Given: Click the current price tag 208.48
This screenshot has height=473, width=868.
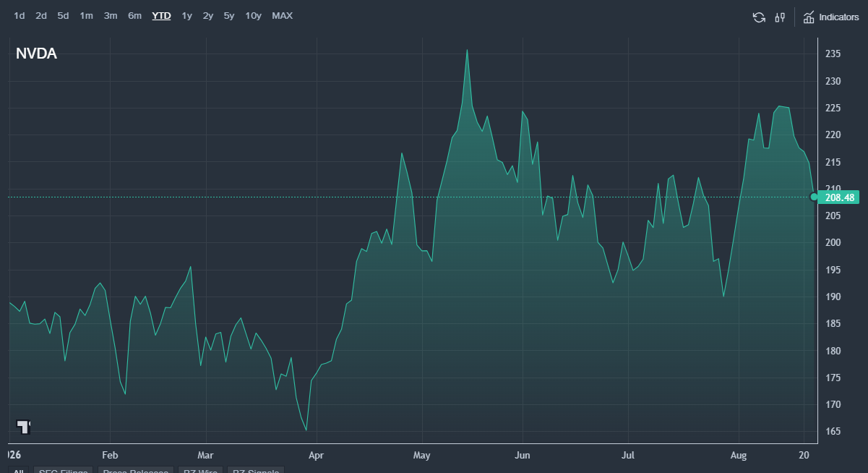Looking at the screenshot, I should point(840,197).
